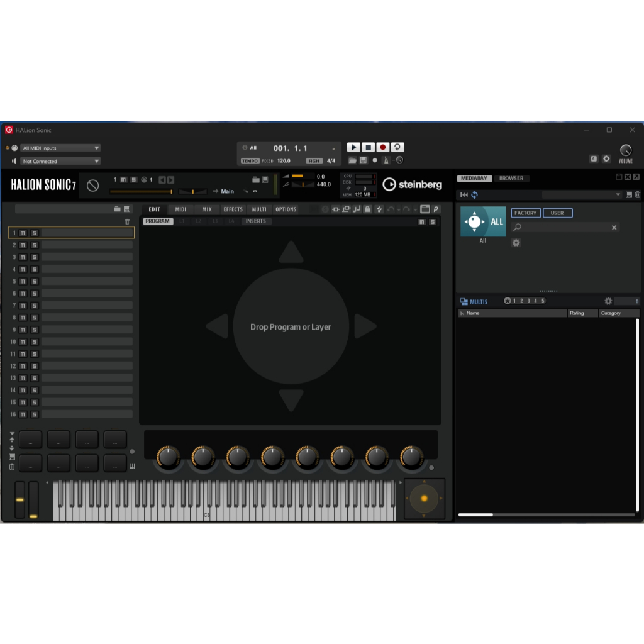The height and width of the screenshot is (644, 644).
Task: Mute slot 3 in the rack
Action: point(23,257)
